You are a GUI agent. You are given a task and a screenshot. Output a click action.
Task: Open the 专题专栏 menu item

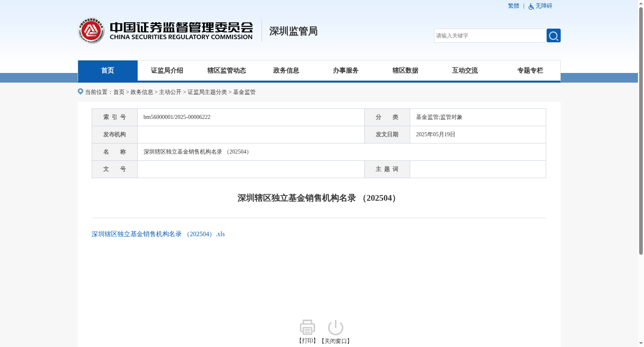[530, 71]
